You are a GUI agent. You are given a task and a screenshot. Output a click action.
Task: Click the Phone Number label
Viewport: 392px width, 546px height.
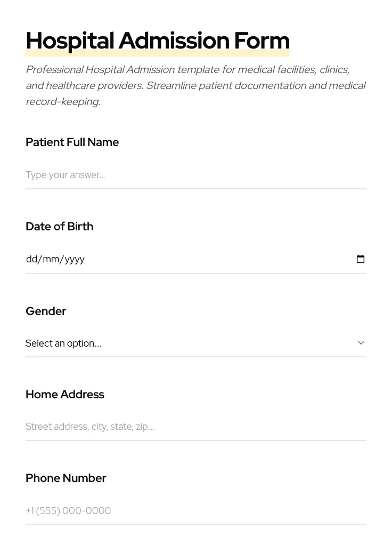(x=66, y=478)
